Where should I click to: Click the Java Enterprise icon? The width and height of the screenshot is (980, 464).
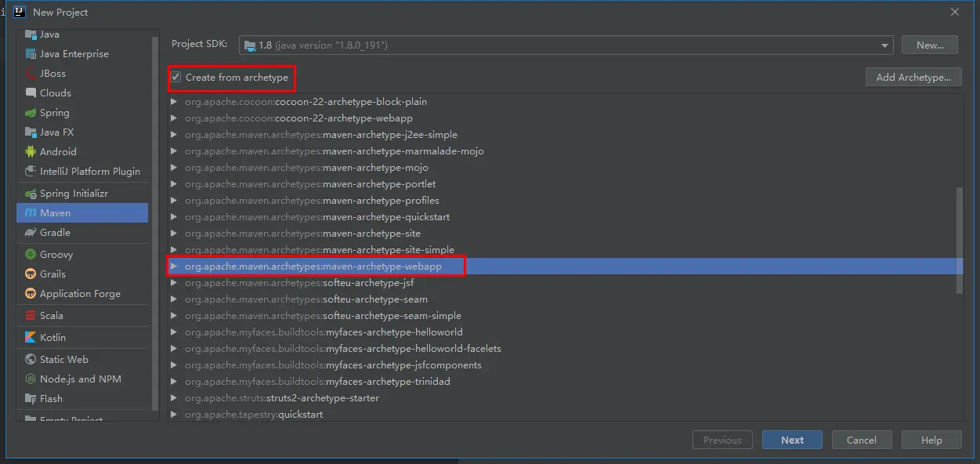[x=31, y=54]
